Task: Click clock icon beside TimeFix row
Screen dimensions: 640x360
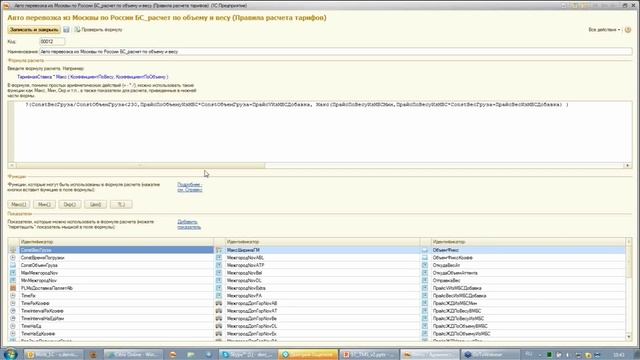Action: (13, 296)
